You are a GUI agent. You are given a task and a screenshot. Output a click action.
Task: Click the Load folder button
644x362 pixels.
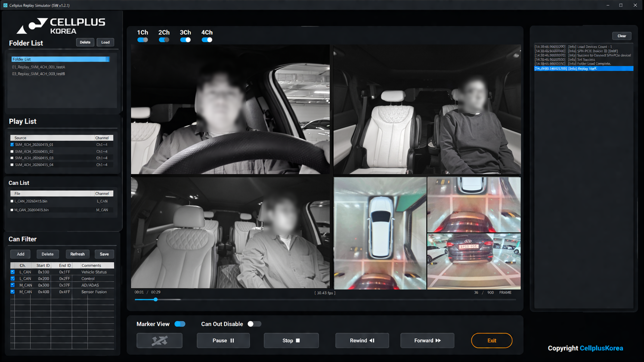pos(105,42)
